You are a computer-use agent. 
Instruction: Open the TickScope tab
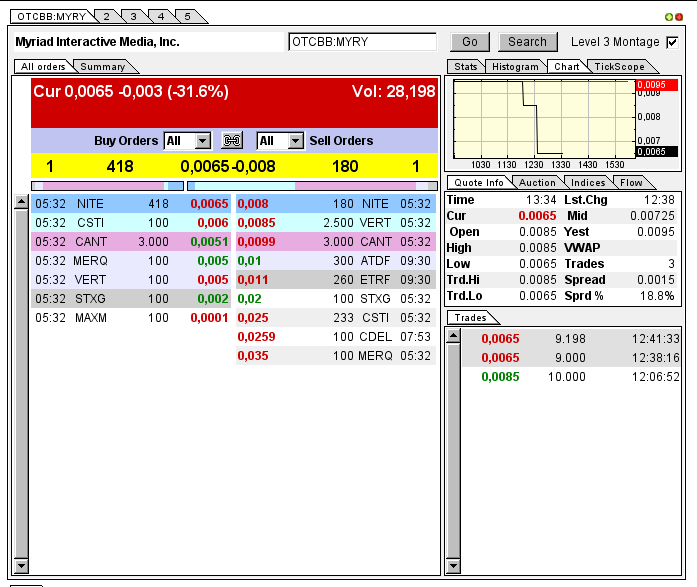coord(619,67)
